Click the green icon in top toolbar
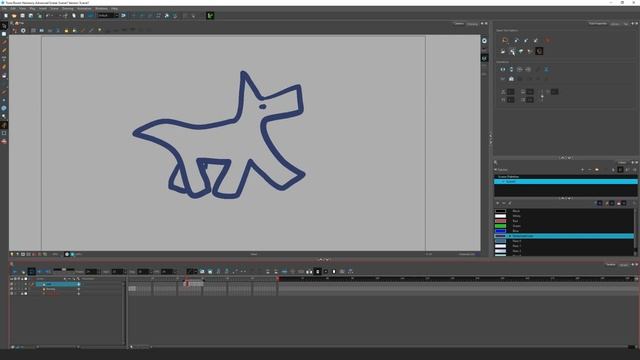The image size is (640, 360). click(x=210, y=16)
